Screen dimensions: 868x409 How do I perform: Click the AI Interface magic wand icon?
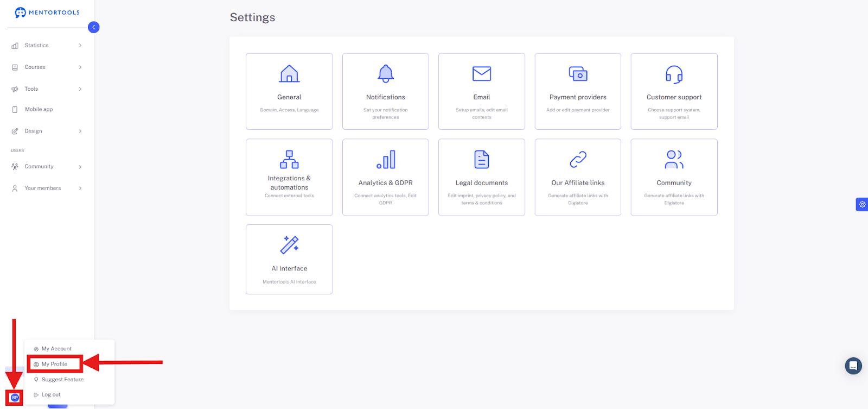[289, 245]
